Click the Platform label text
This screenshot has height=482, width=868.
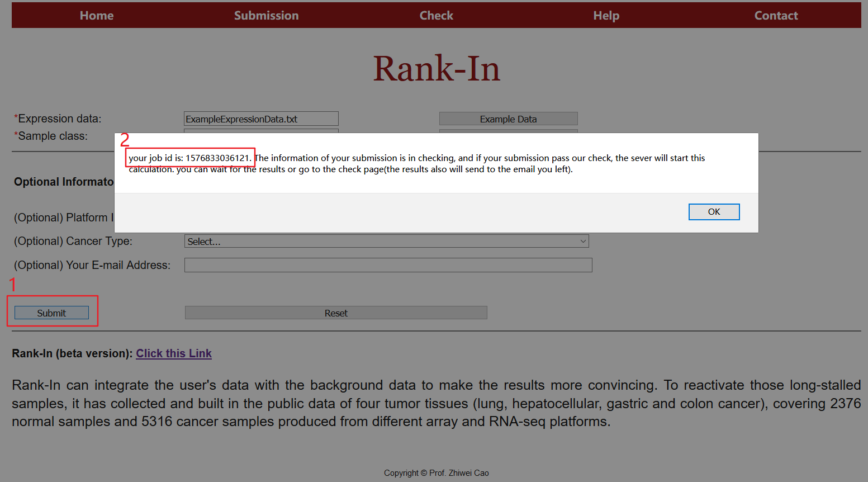coord(64,218)
